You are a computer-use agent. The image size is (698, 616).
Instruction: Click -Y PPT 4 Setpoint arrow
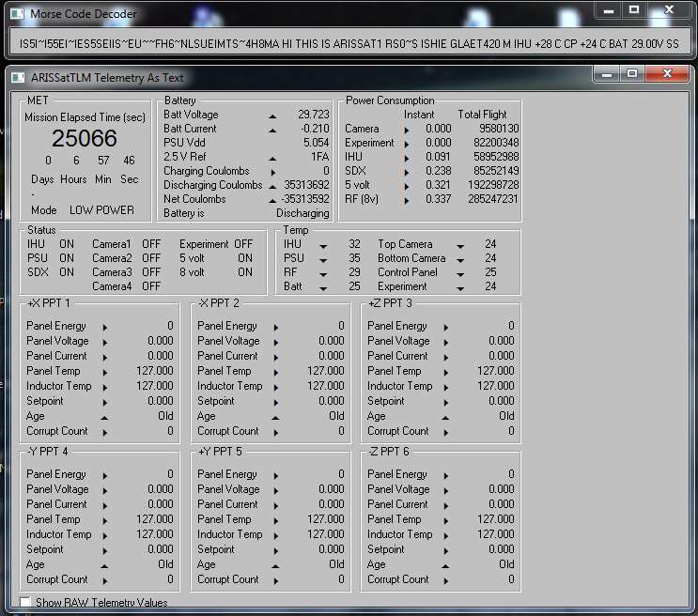tap(105, 551)
